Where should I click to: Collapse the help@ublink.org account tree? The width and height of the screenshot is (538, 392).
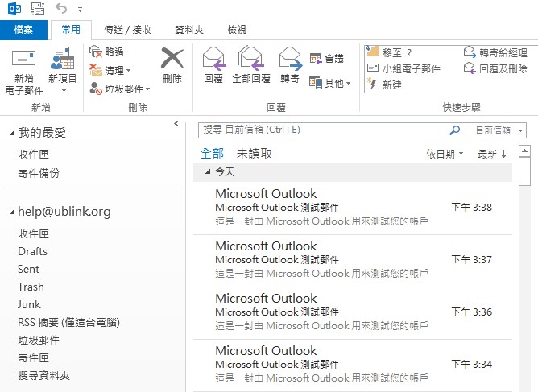point(11,213)
